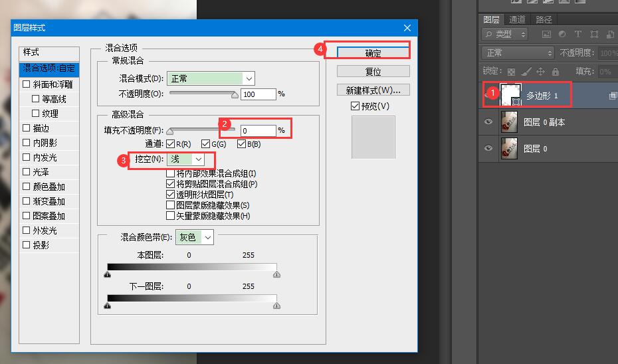Enable 光泽 style checkbox
The width and height of the screenshot is (618, 364).
pos(27,171)
